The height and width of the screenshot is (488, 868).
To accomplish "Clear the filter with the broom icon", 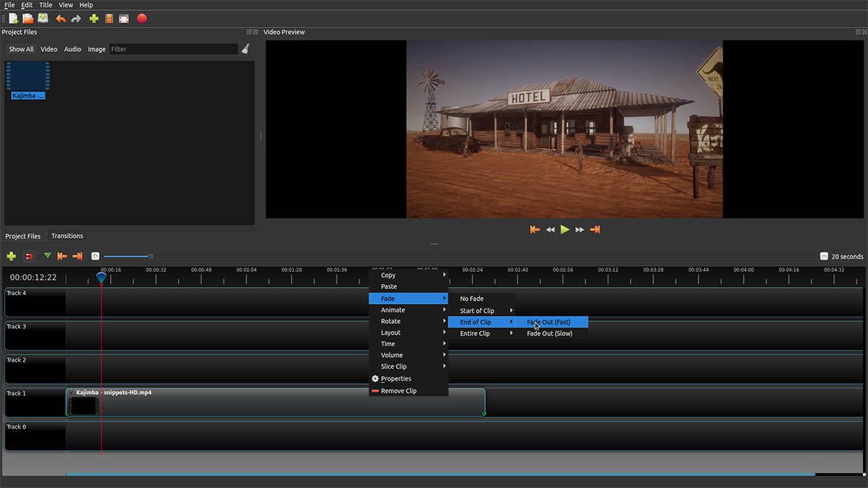I will (245, 49).
